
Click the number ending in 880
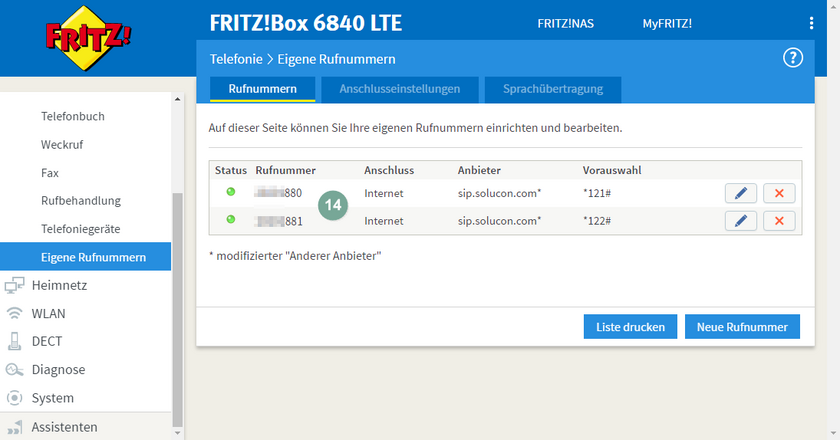tap(278, 193)
